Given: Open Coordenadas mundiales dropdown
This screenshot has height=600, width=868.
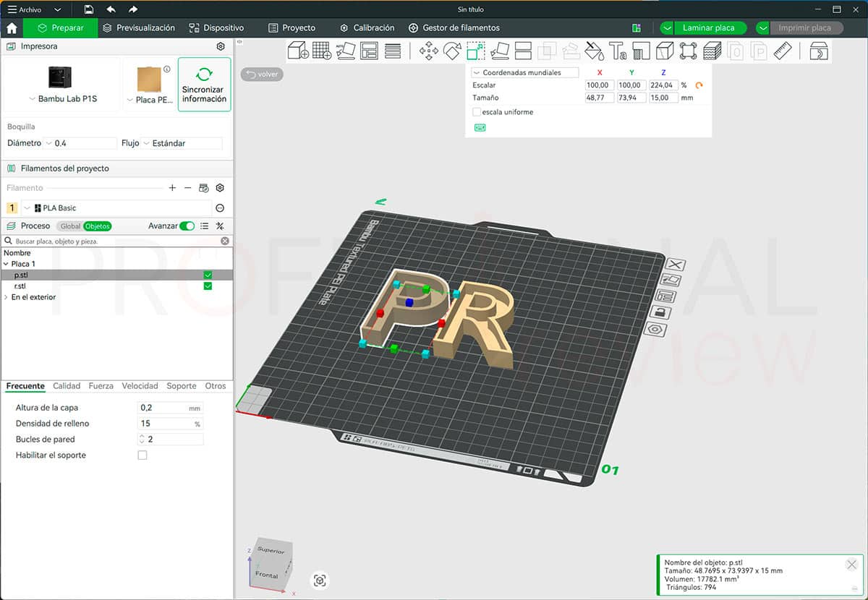Looking at the screenshot, I should tap(525, 72).
